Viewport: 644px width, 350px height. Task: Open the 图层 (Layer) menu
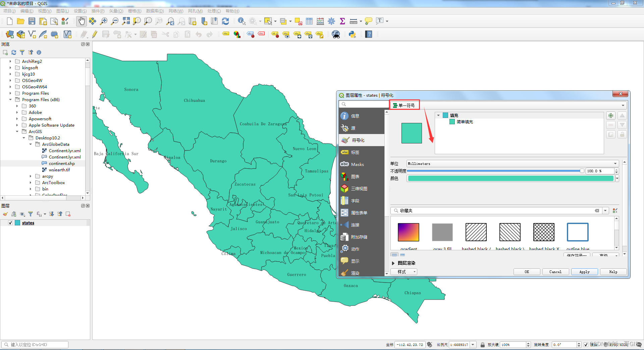[63, 11]
